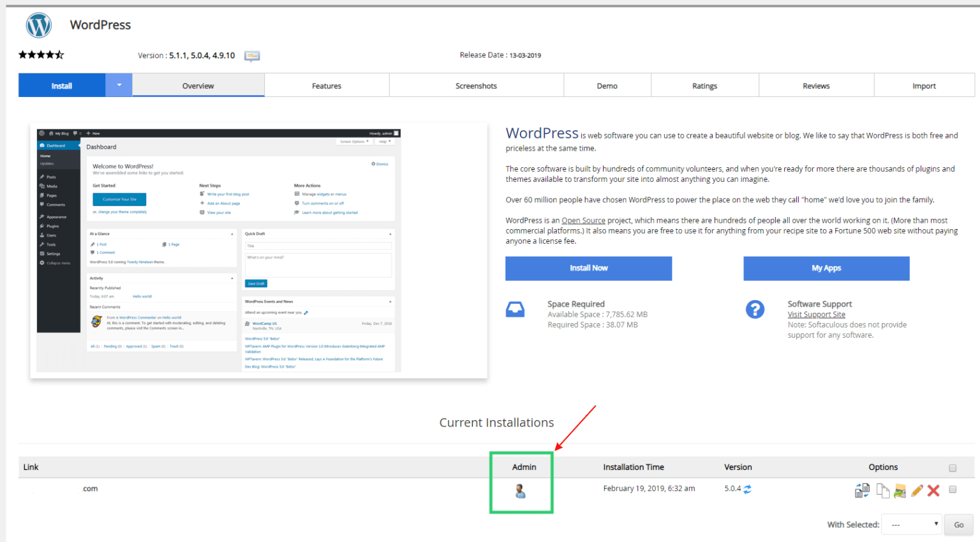Click the My Apps button
Viewport: 980px width, 542px height.
point(826,268)
